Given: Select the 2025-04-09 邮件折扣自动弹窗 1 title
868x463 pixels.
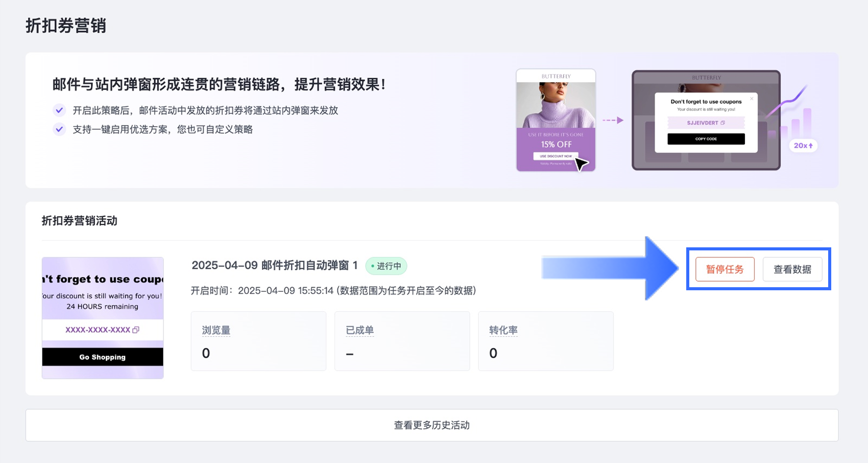Looking at the screenshot, I should (x=274, y=265).
